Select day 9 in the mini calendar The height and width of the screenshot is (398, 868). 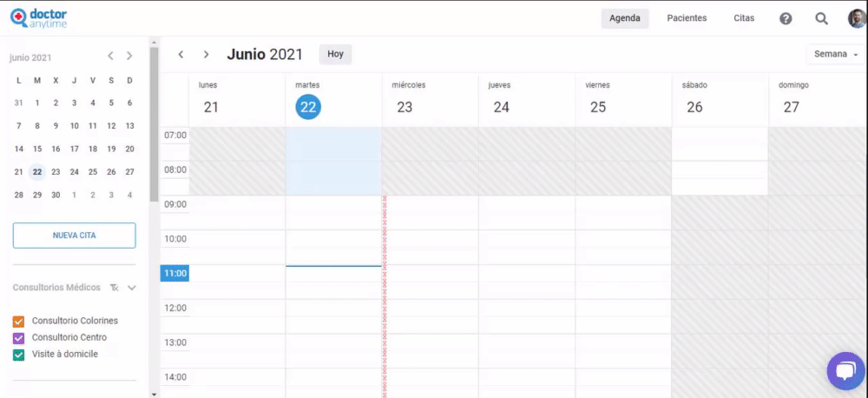click(56, 126)
